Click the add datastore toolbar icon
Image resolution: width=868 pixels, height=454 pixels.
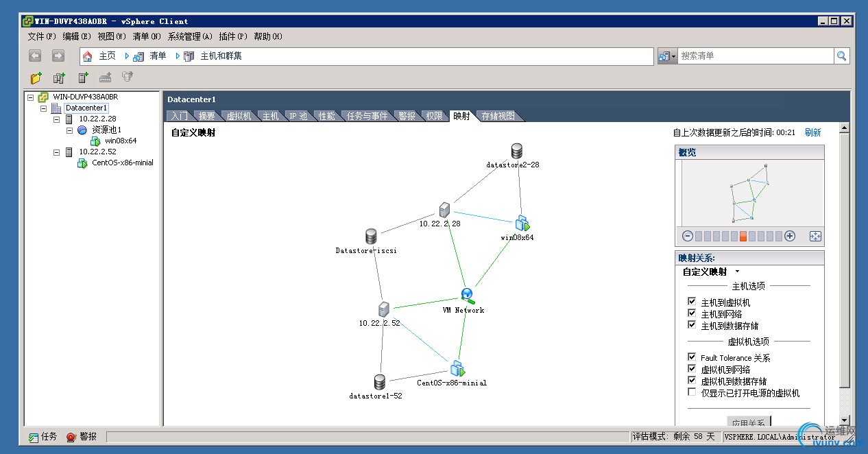[x=127, y=78]
